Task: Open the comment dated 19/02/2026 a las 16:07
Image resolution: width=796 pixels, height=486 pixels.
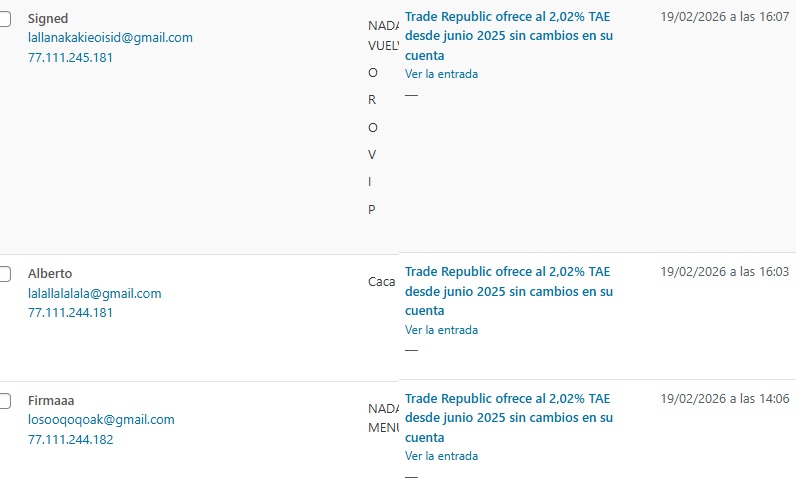Action: [724, 17]
